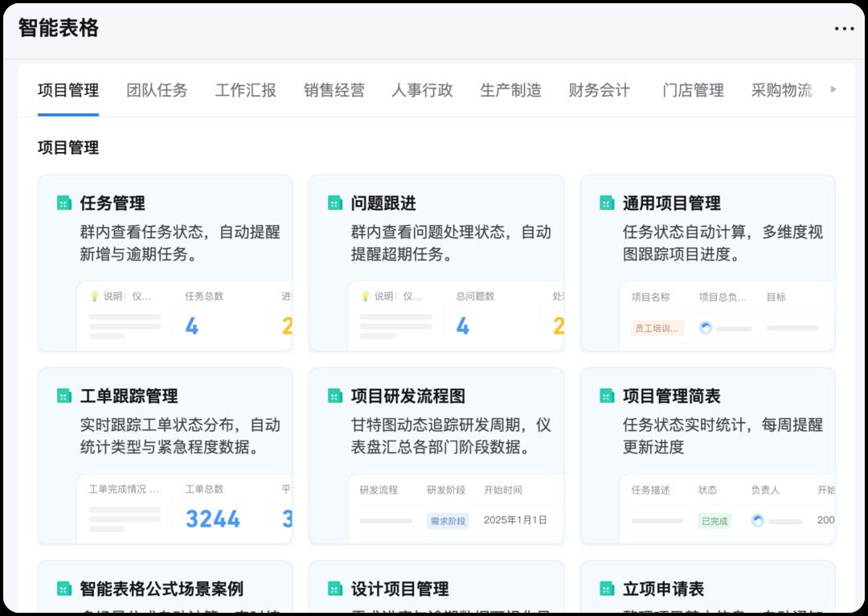
Task: Click the 通用项目管理 preview thumbnail
Action: tap(727, 316)
